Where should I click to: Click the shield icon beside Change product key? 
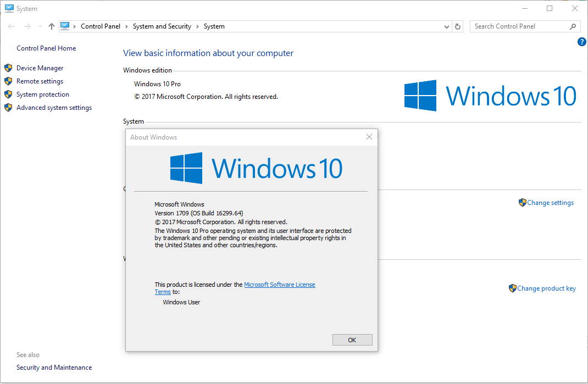click(512, 288)
